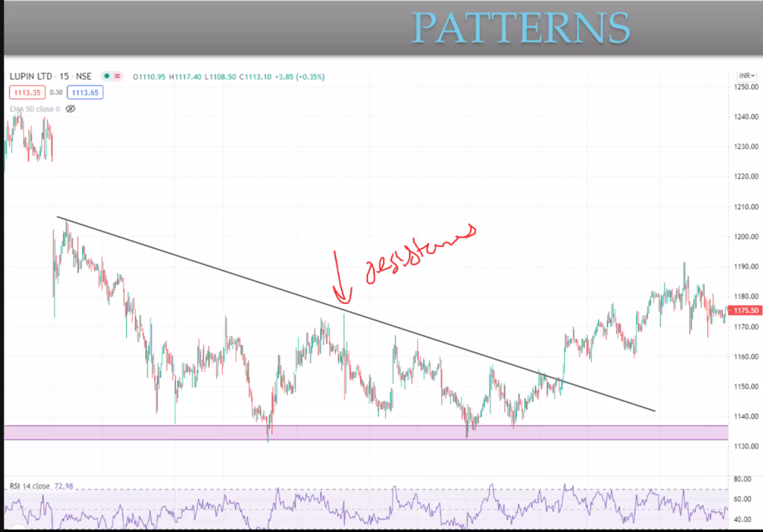763x532 pixels.
Task: Select the EMA 50 close indicator label
Action: pyautogui.click(x=34, y=109)
